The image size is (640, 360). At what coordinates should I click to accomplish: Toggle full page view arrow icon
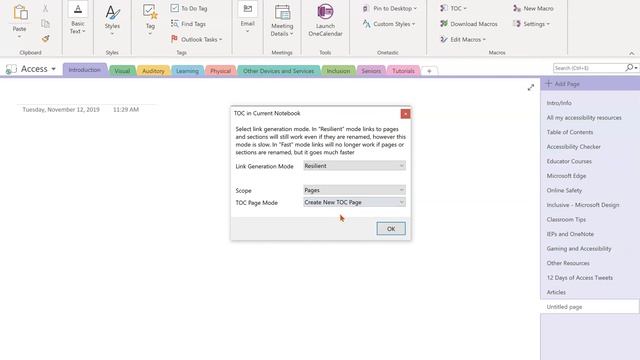(x=531, y=87)
